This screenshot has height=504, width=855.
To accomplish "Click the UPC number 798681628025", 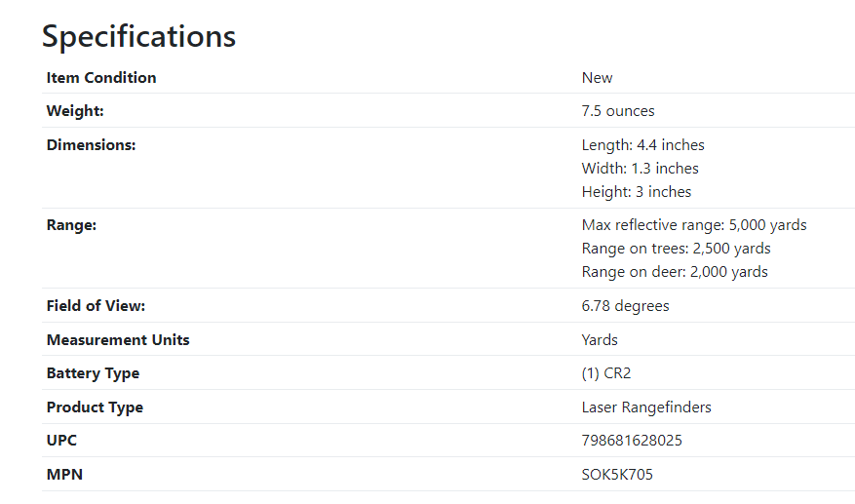I will (x=632, y=441).
